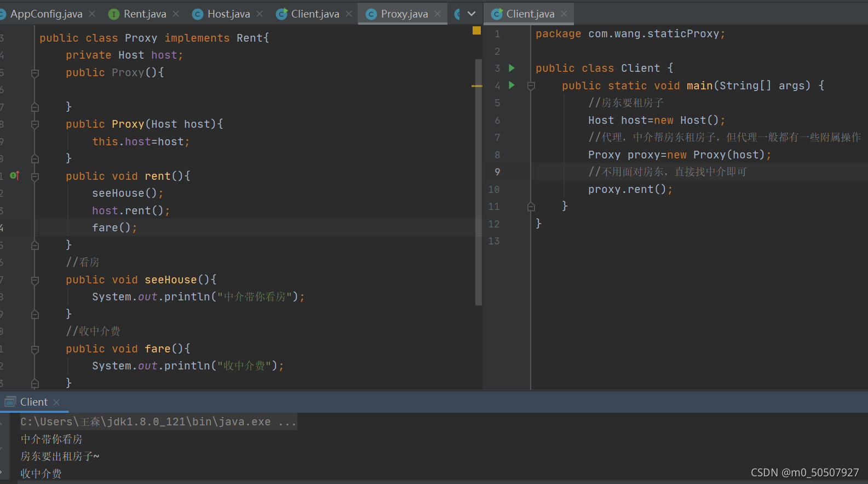868x484 pixels.
Task: Click console output line 中介带你看房
Action: click(51, 439)
